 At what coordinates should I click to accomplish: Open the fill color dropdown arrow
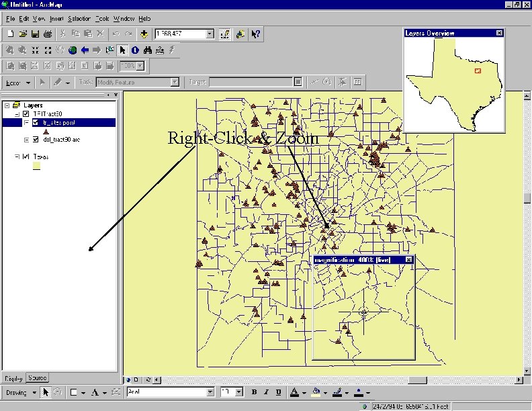coord(325,393)
